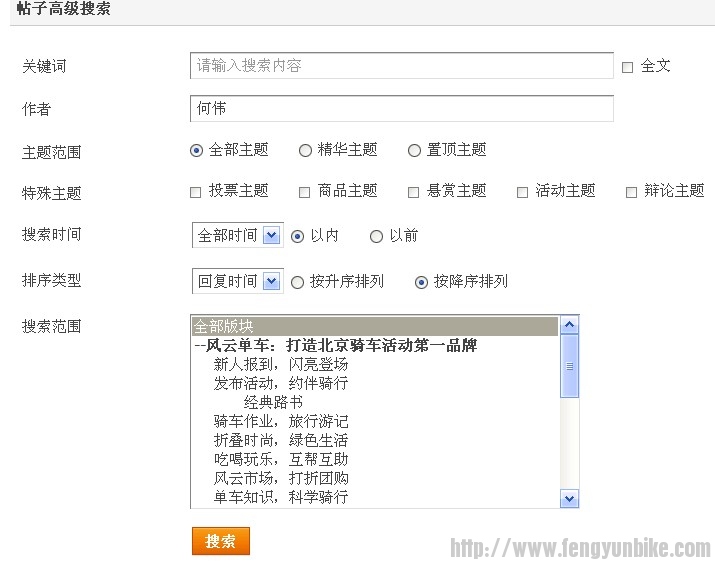Select the 以前 radio button
This screenshot has width=715, height=564.
376,236
